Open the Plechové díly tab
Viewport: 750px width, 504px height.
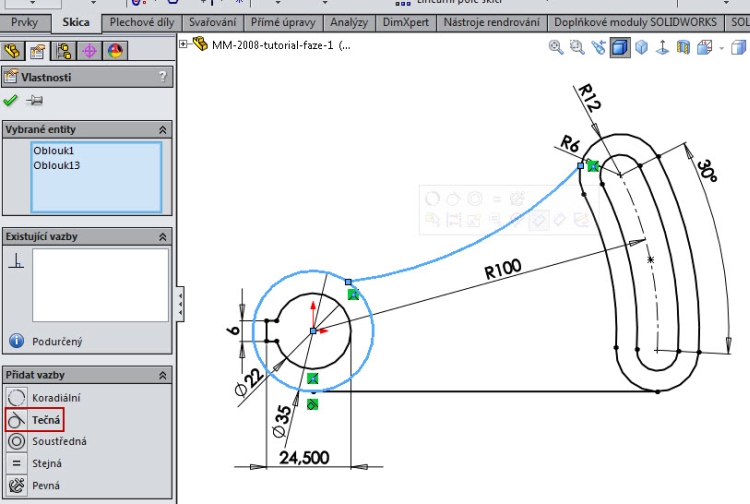[142, 22]
